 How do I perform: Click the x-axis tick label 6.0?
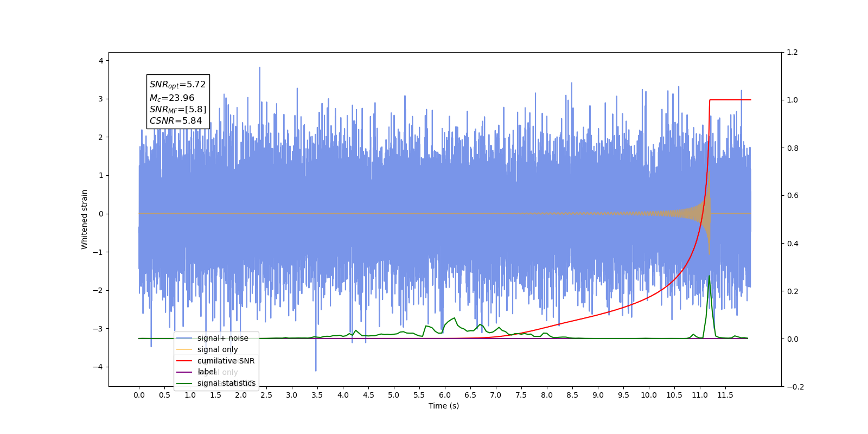pyautogui.click(x=445, y=395)
